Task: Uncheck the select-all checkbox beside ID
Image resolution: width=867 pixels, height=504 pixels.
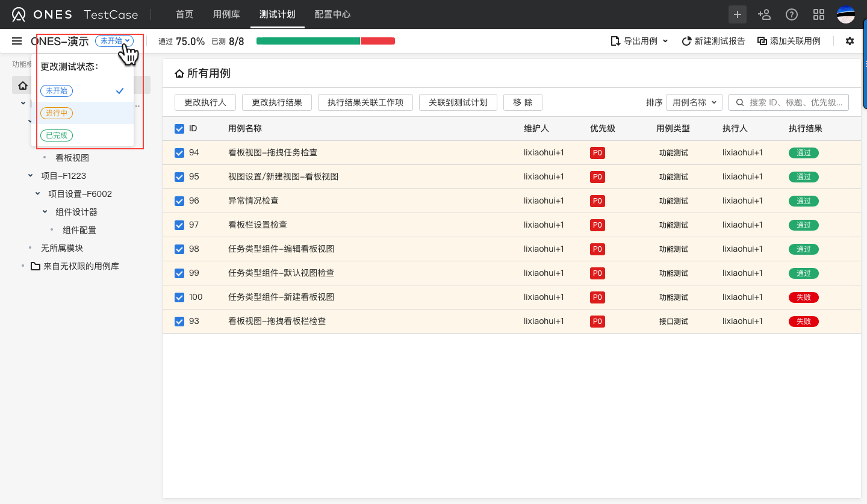Action: pos(179,129)
